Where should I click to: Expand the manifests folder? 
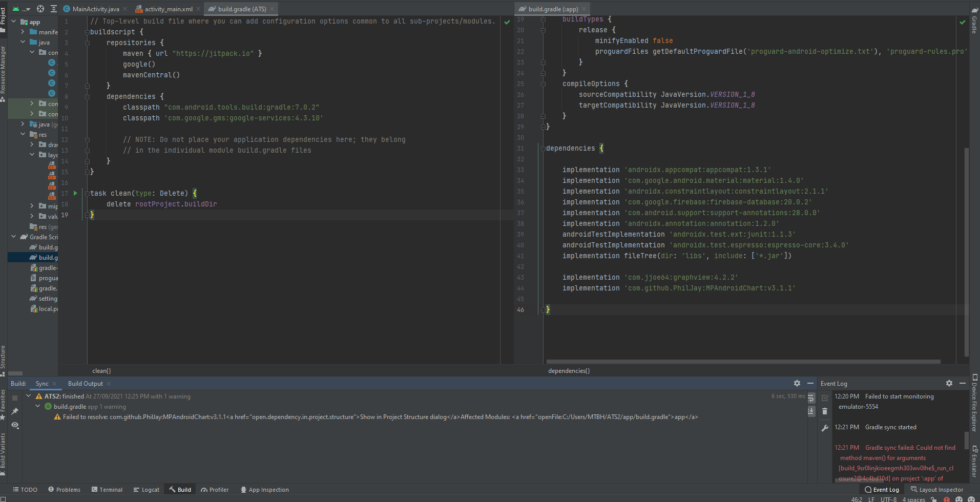point(23,32)
